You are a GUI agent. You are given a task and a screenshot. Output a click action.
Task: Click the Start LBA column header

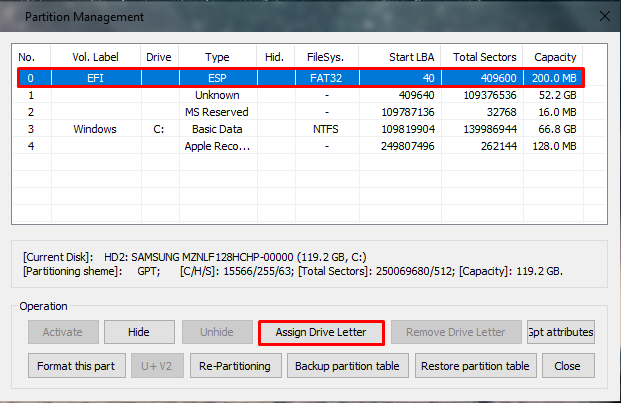pyautogui.click(x=399, y=57)
